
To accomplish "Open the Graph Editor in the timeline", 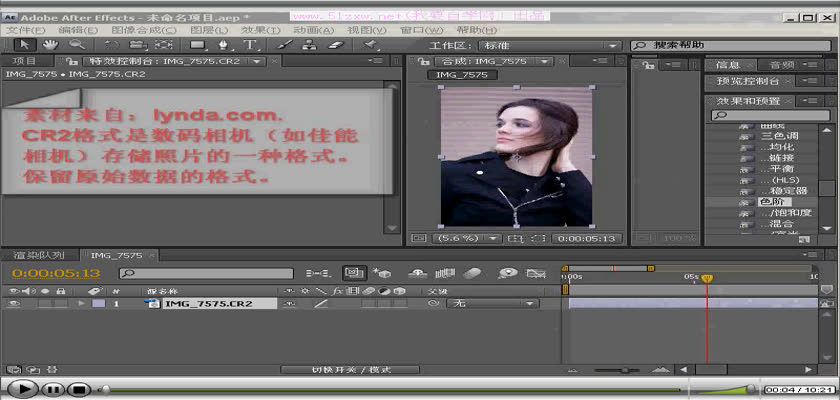I will point(535,274).
